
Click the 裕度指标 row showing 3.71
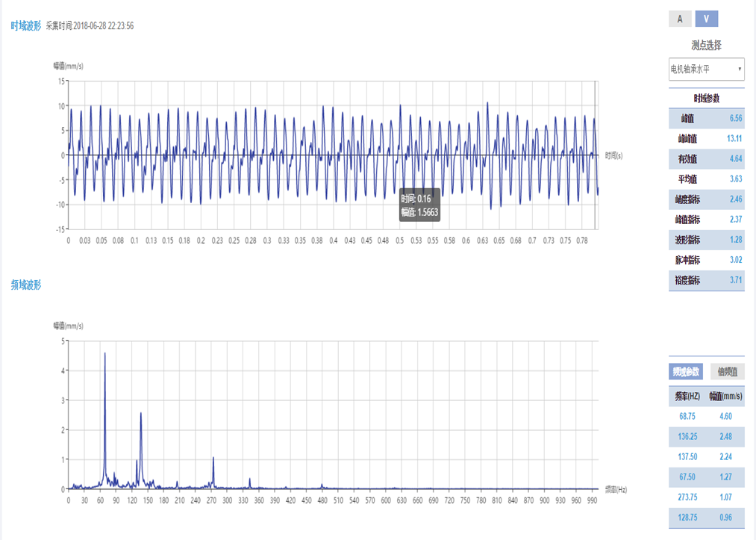(706, 280)
